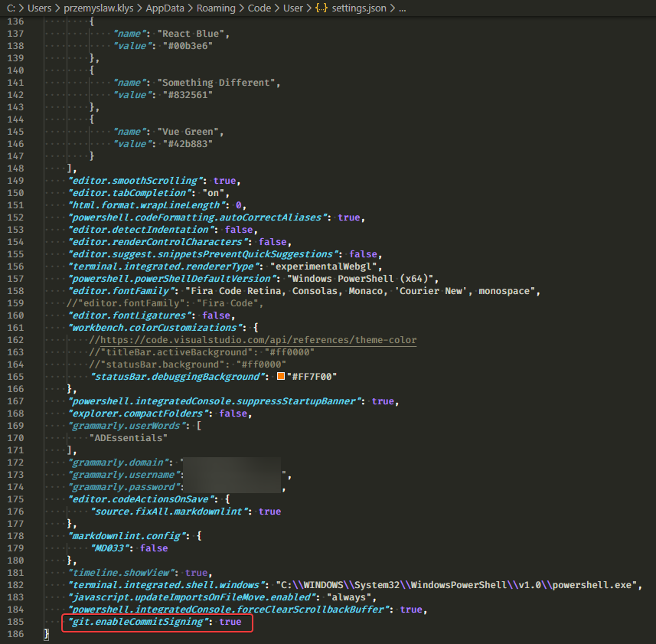Screen dimensions: 656x644
Task: Click the true value of editor.smoothScrolling
Action: pos(224,180)
